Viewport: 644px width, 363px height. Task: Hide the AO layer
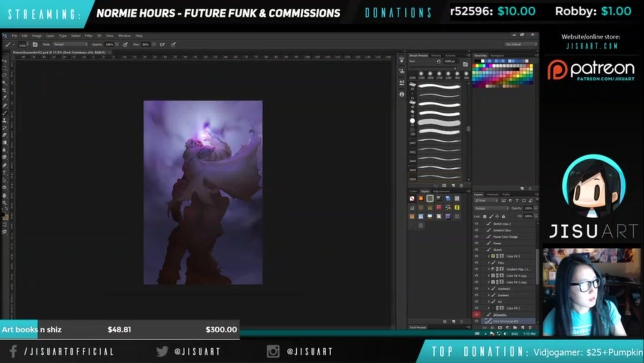click(477, 302)
